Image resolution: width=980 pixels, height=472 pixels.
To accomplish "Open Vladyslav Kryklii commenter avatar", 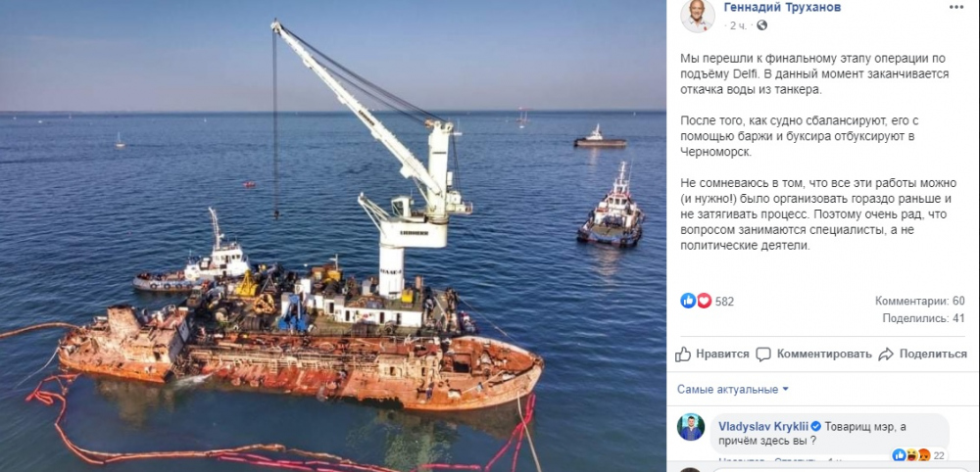I will (691, 427).
